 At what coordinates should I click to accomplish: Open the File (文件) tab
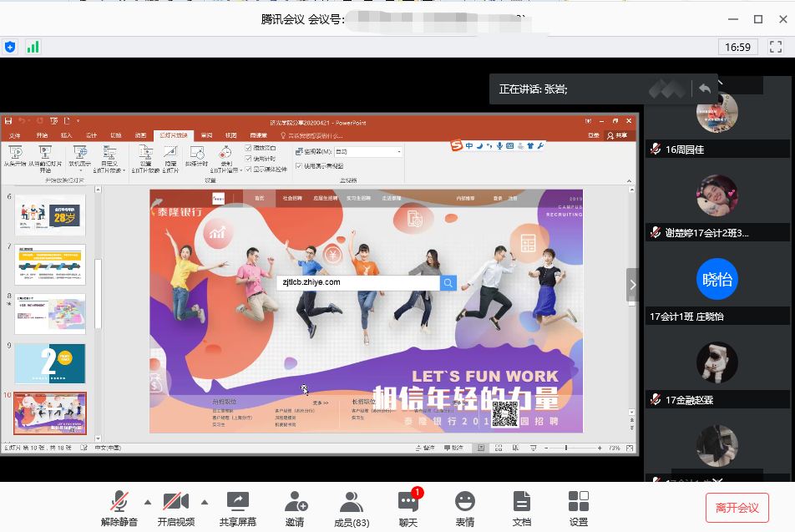15,135
